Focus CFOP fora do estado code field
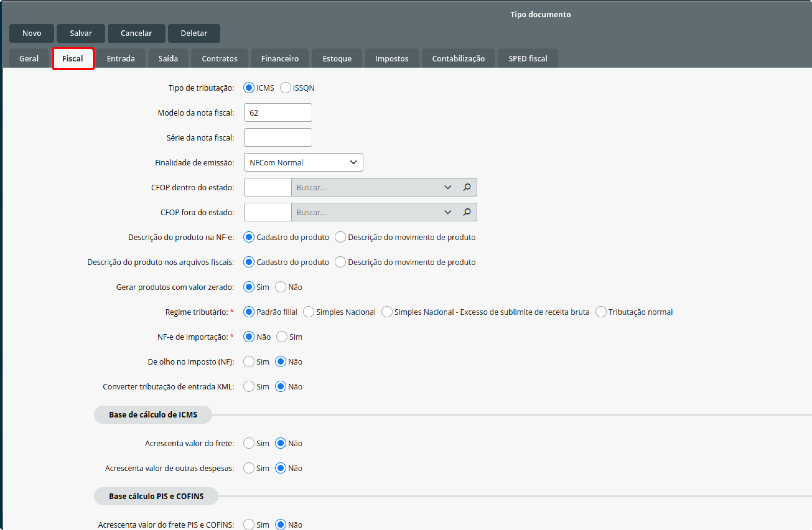Viewport: 812px width, 530px height. 268,212
